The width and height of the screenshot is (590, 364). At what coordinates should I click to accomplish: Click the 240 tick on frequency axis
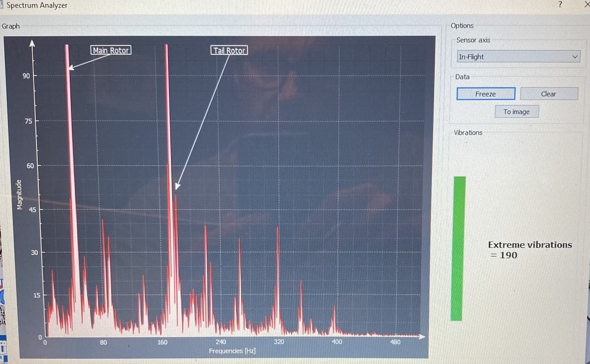pyautogui.click(x=221, y=342)
